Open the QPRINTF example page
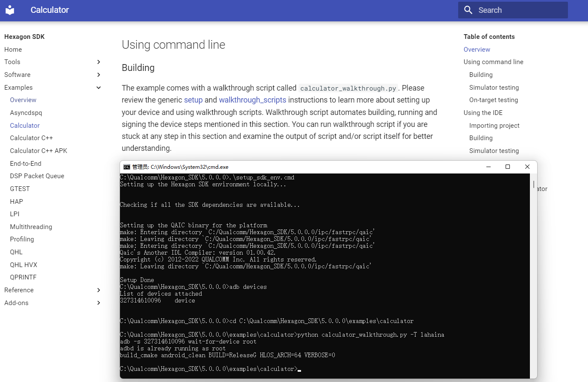Screen dimensions: 588x382 click(x=23, y=277)
